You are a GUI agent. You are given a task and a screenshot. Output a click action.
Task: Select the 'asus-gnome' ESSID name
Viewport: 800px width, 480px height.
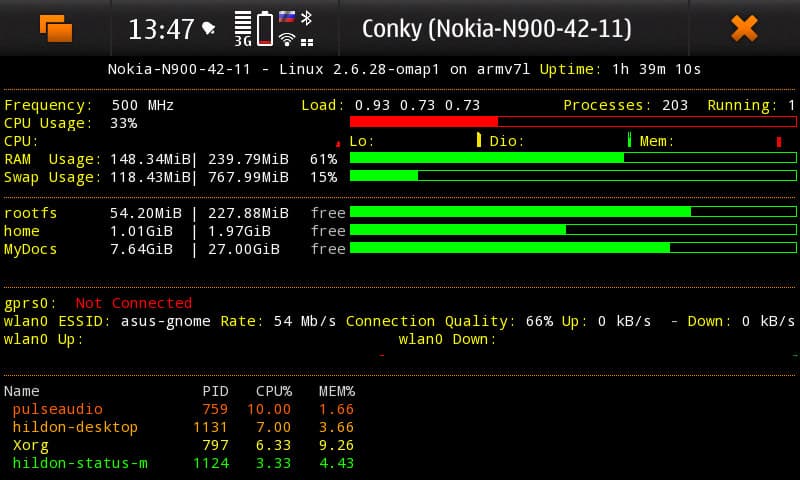tap(165, 321)
